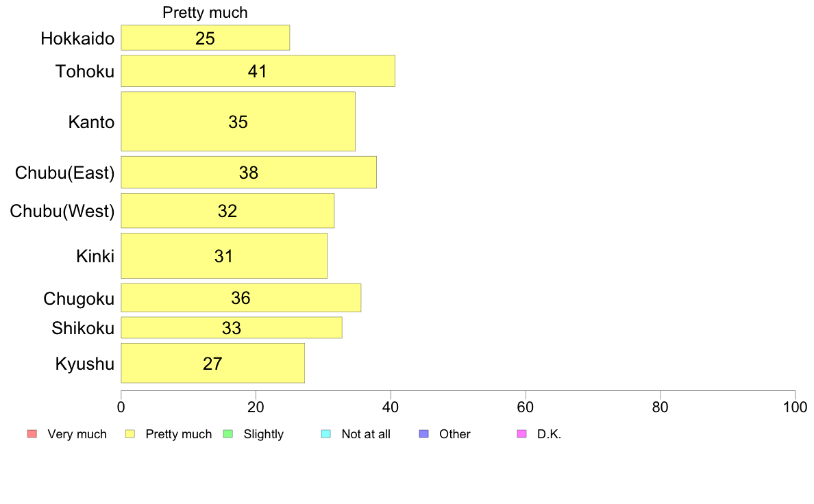The image size is (814, 504).
Task: Select the Hokkaido bar showing 25
Action: (x=206, y=38)
